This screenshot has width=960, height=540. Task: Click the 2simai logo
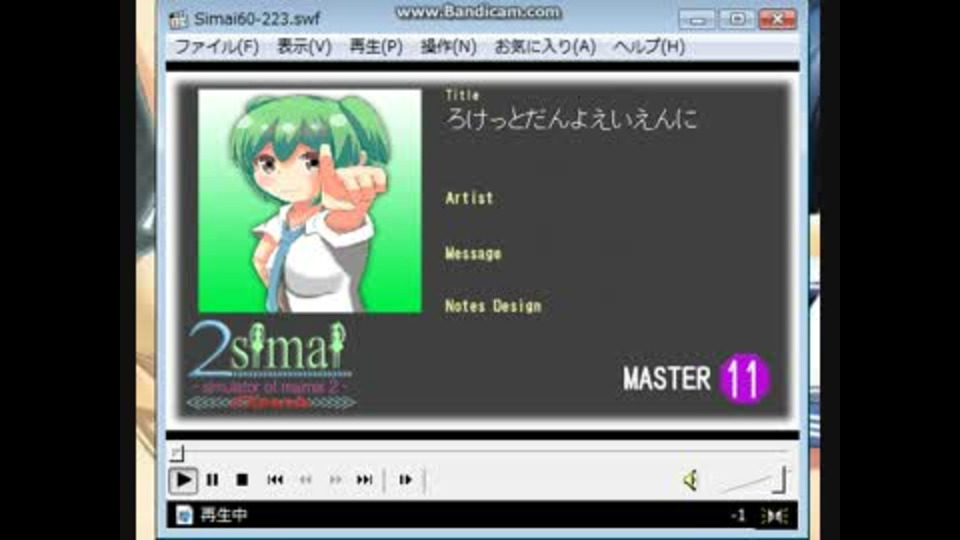tap(270, 366)
